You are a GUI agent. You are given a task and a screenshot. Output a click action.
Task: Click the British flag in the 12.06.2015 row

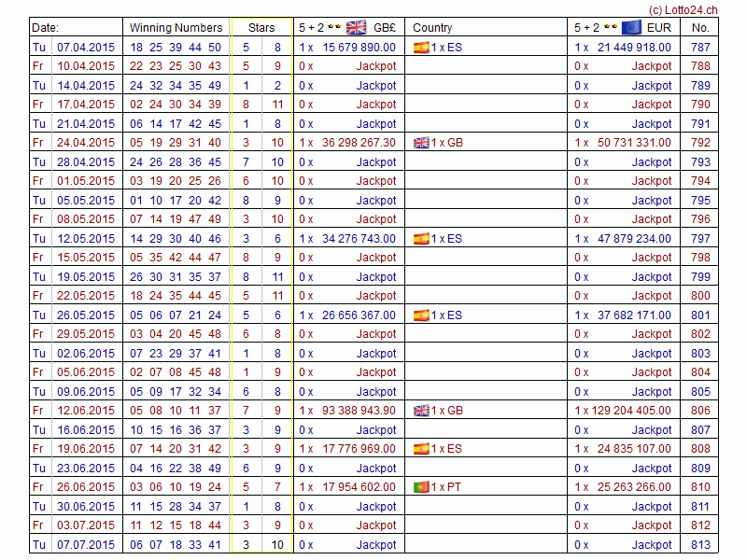(x=421, y=411)
